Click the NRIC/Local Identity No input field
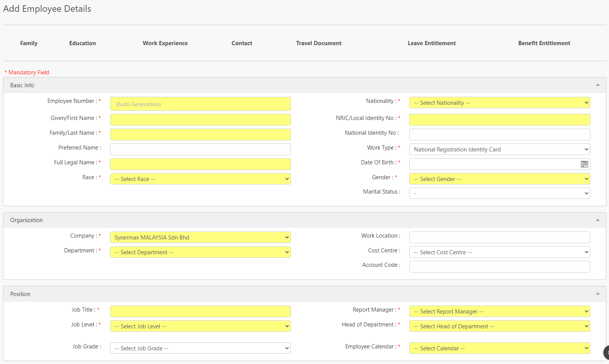The height and width of the screenshot is (364, 609). pos(500,120)
